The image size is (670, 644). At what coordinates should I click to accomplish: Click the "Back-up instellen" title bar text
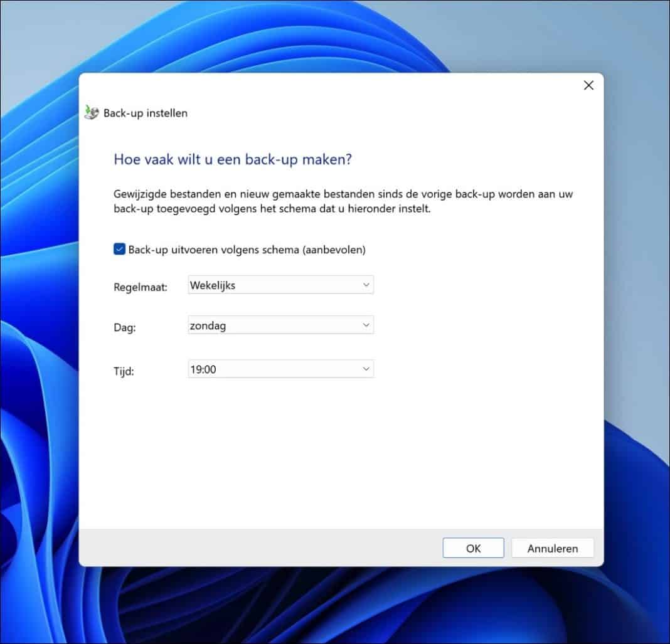pyautogui.click(x=144, y=113)
